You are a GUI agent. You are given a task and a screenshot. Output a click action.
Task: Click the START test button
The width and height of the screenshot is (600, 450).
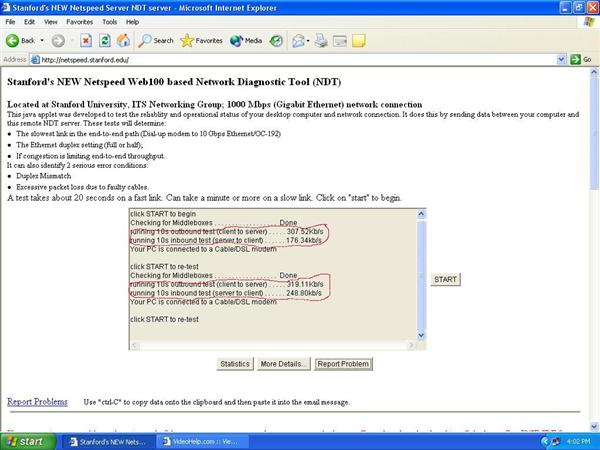(x=445, y=279)
